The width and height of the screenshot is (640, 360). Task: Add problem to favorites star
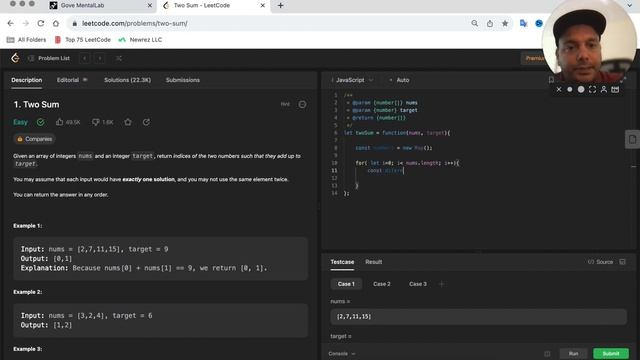tap(128, 122)
